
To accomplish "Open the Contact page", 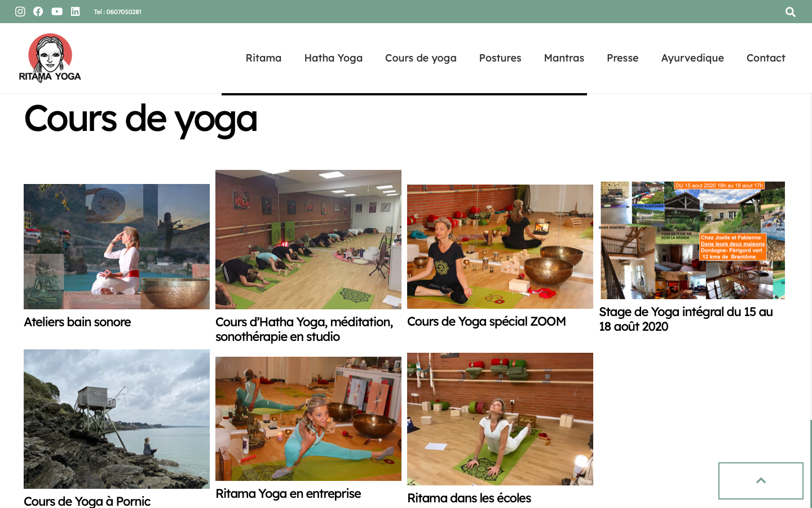I will (x=766, y=58).
